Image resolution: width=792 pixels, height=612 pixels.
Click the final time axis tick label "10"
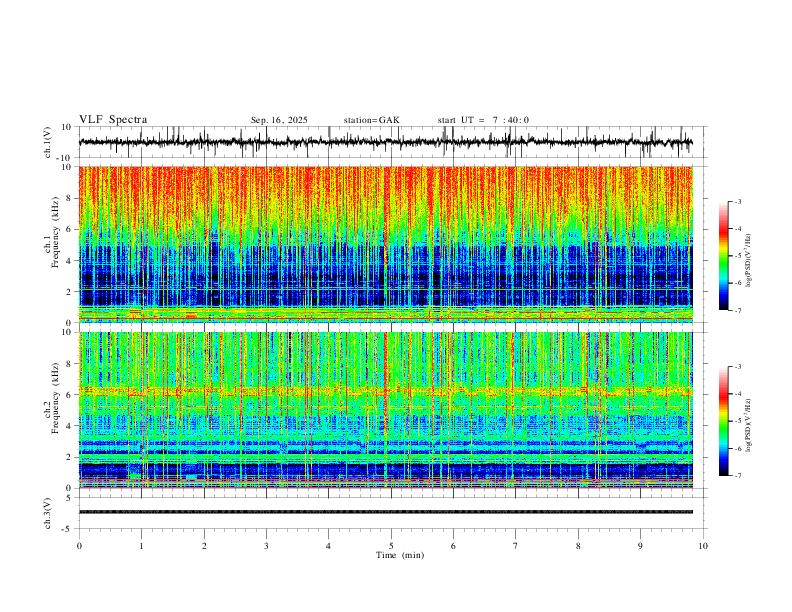tap(703, 546)
